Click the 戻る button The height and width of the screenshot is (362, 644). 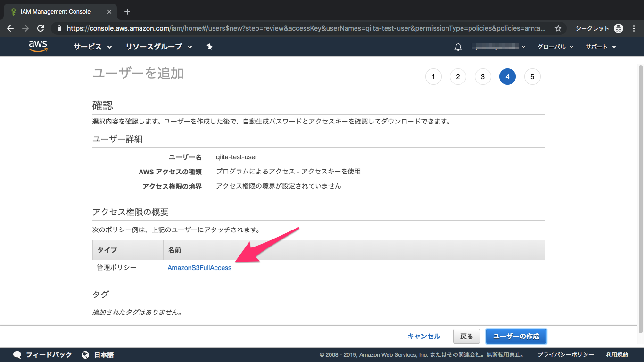[x=466, y=336]
